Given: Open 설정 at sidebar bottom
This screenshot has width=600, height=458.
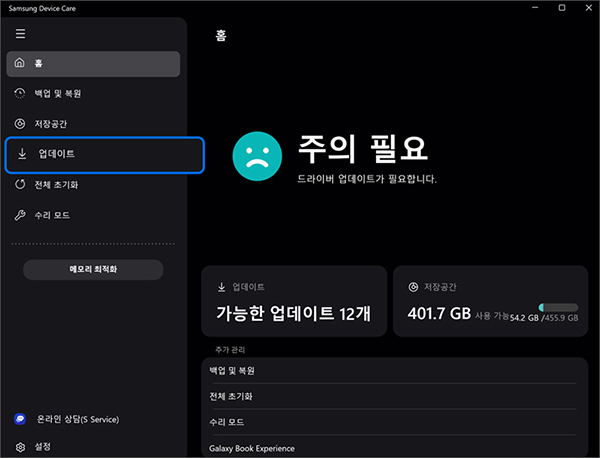Looking at the screenshot, I should pos(42,447).
